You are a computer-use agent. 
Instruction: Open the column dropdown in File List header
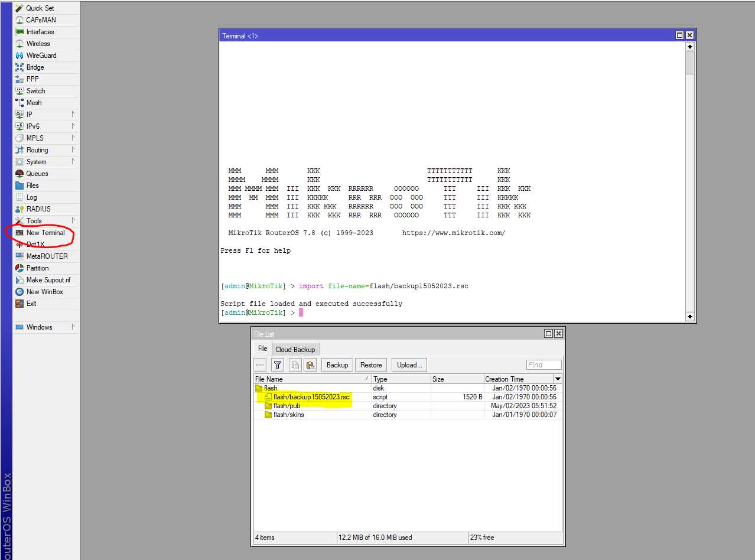click(x=558, y=379)
